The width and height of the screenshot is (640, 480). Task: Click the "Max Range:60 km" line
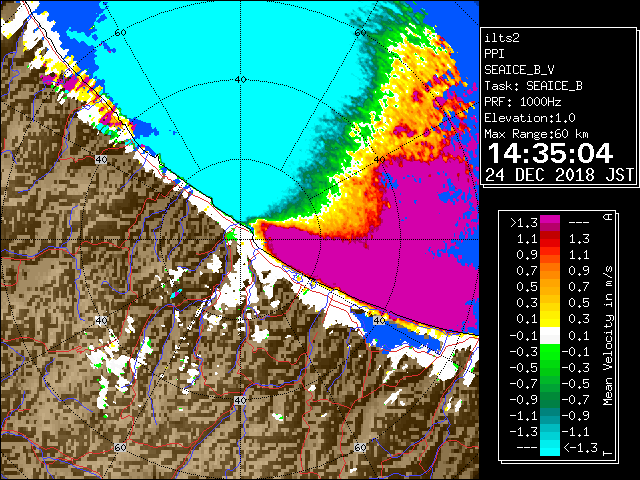536,134
